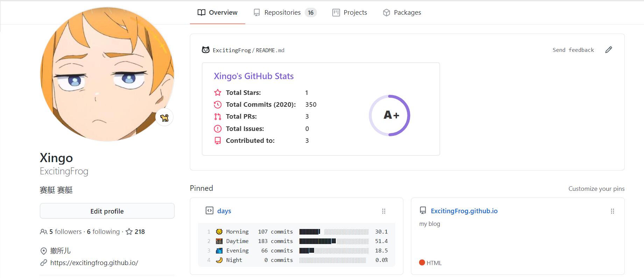Click the book icon beside Overview
The image size is (644, 278).
(201, 13)
